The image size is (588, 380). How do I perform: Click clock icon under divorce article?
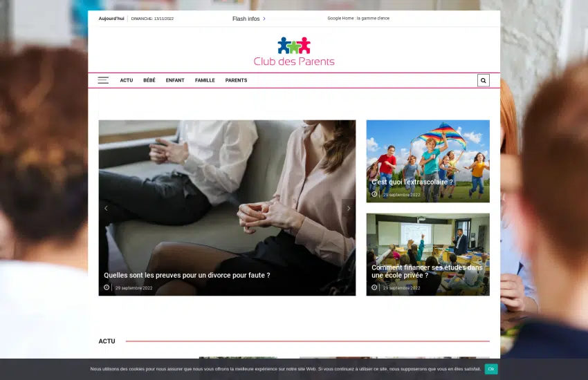[107, 287]
